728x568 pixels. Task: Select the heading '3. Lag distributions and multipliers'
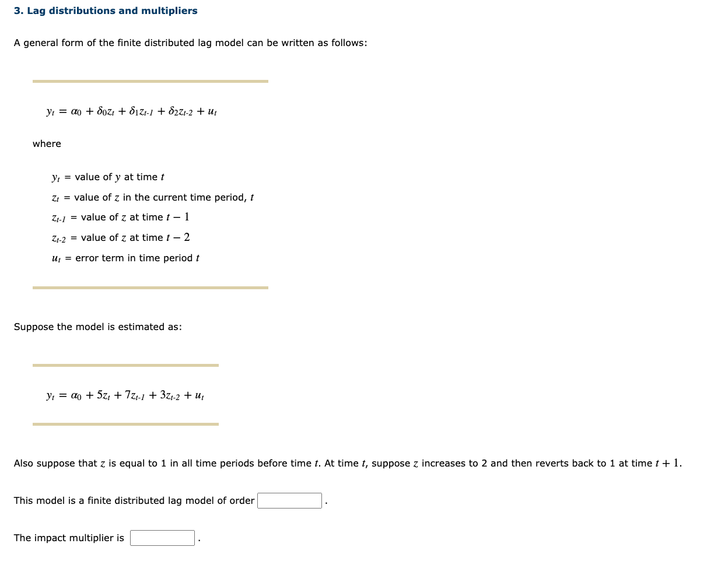click(x=106, y=10)
